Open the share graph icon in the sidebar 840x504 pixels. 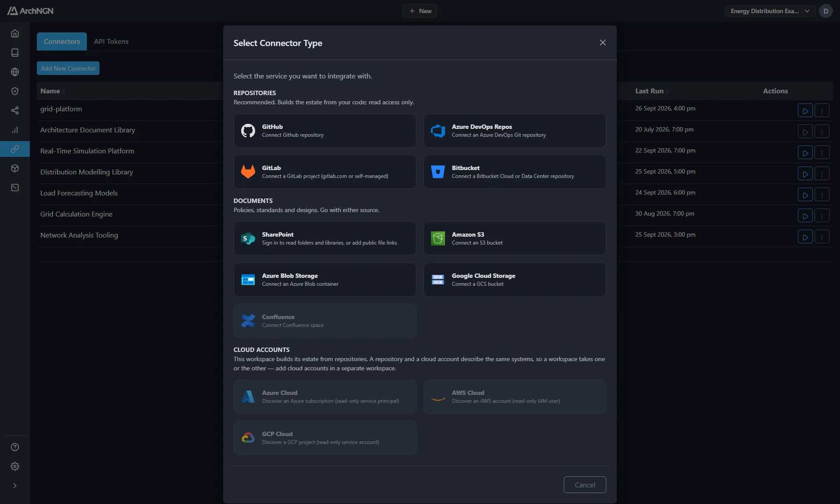pyautogui.click(x=15, y=110)
